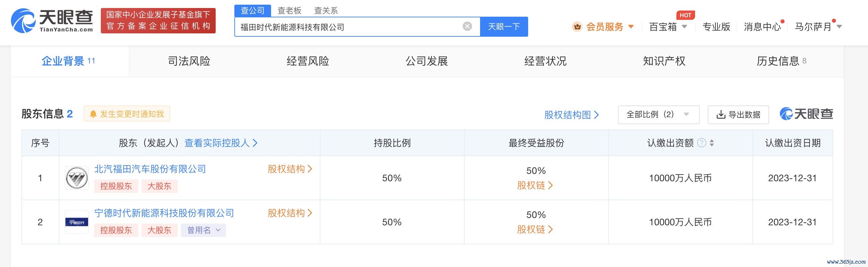
Task: Open 专业版 link
Action: (x=716, y=27)
